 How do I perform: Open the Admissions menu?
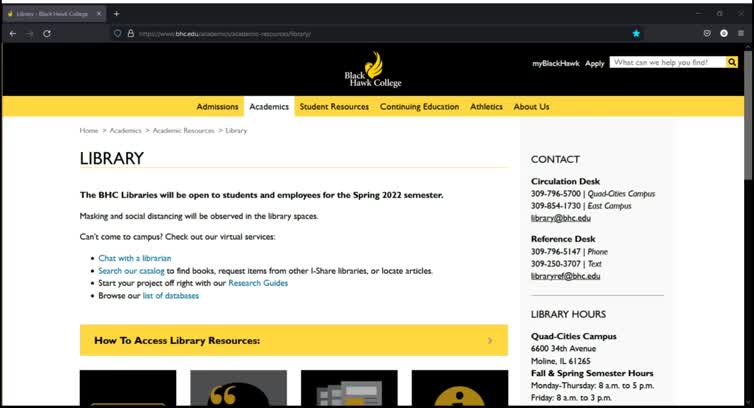(x=217, y=107)
